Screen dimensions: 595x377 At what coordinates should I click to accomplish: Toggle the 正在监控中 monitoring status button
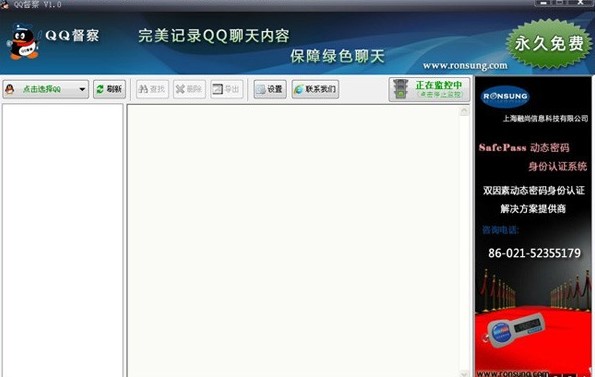click(429, 89)
